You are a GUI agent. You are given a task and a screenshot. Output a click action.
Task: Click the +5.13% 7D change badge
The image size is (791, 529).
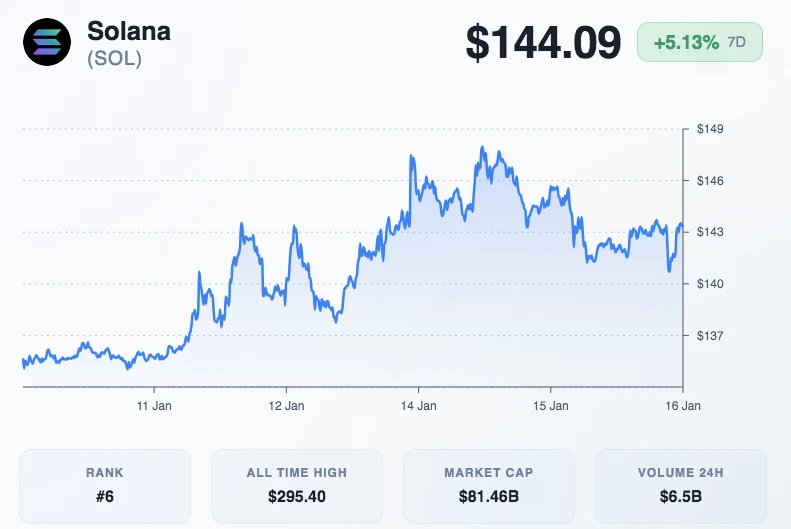pyautogui.click(x=700, y=43)
